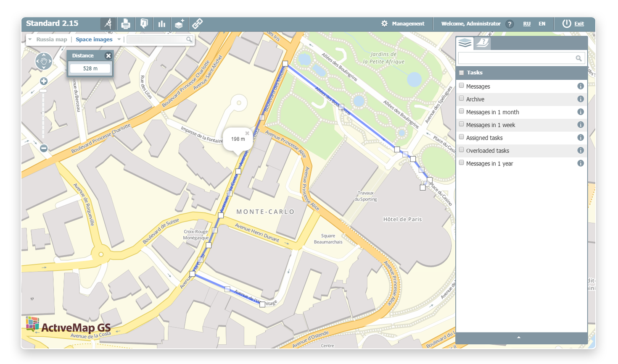Click the zoom in plus button
Image resolution: width=618 pixels, height=364 pixels.
(x=44, y=81)
